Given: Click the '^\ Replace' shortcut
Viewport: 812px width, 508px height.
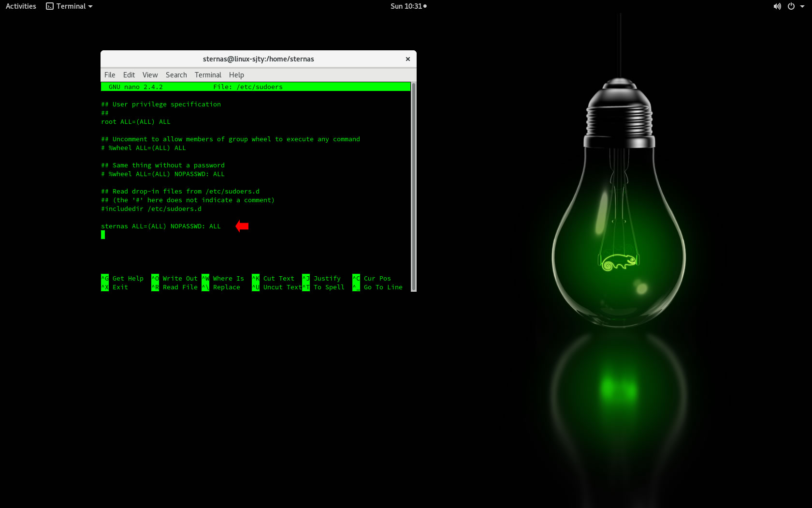Looking at the screenshot, I should (221, 287).
